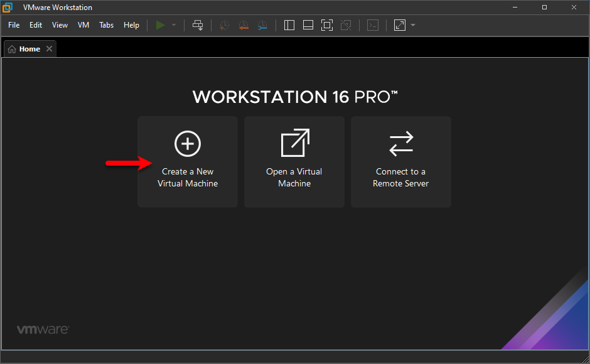590x364 pixels.
Task: Close the Home tab
Action: click(50, 49)
